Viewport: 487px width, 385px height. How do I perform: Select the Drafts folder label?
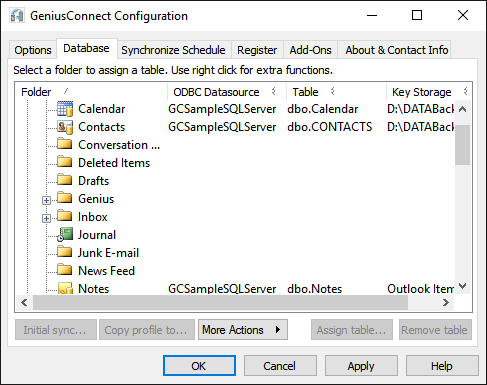click(93, 181)
